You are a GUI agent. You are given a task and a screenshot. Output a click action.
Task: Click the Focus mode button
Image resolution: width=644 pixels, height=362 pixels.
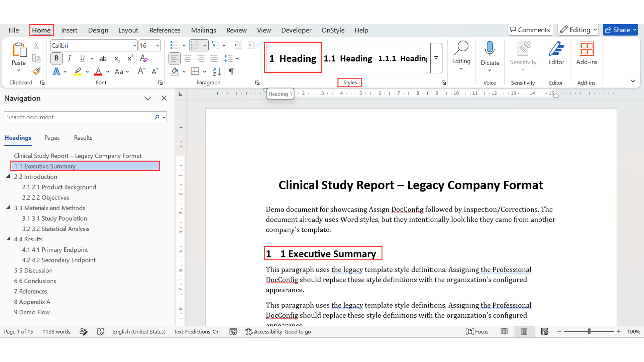pyautogui.click(x=477, y=332)
